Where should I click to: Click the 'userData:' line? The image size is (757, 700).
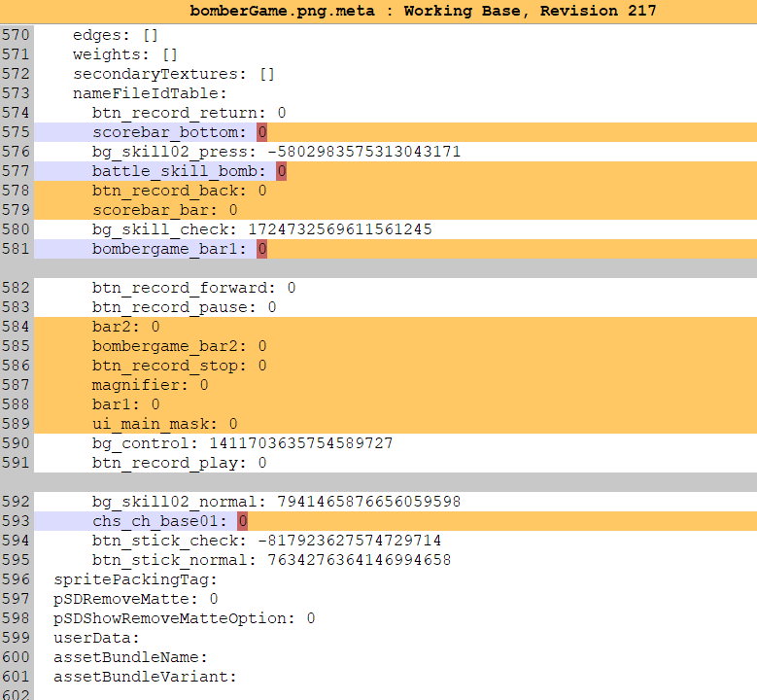[96, 638]
